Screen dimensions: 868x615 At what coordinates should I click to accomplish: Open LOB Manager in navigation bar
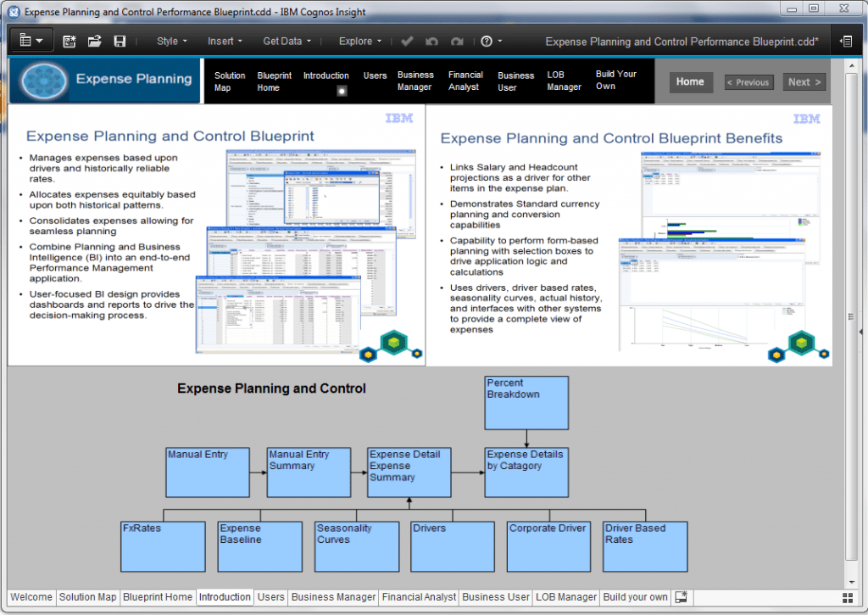click(564, 81)
